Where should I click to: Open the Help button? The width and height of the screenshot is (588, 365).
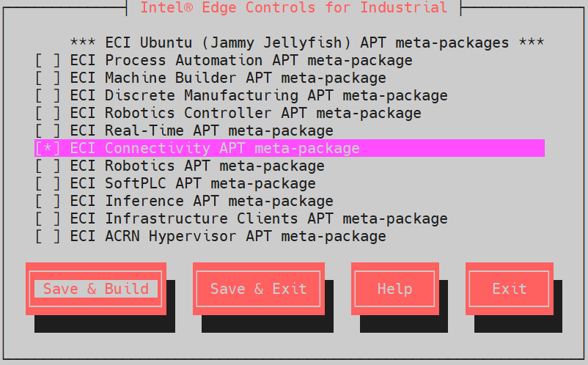(x=395, y=289)
